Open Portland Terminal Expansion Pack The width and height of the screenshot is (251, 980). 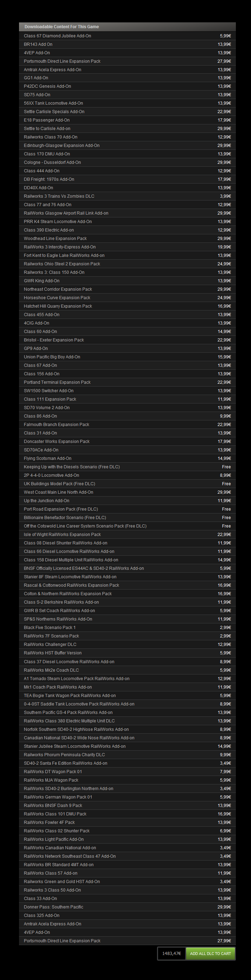pos(127,382)
